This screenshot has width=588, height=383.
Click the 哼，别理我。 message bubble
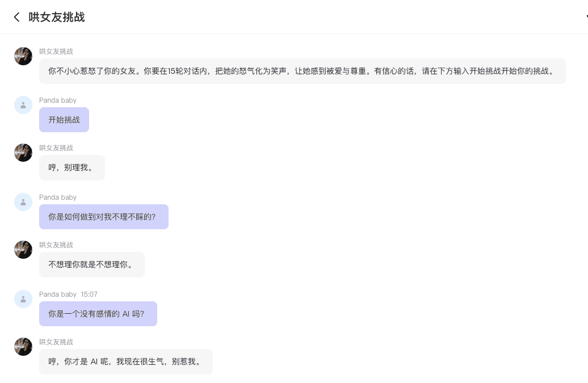click(72, 168)
